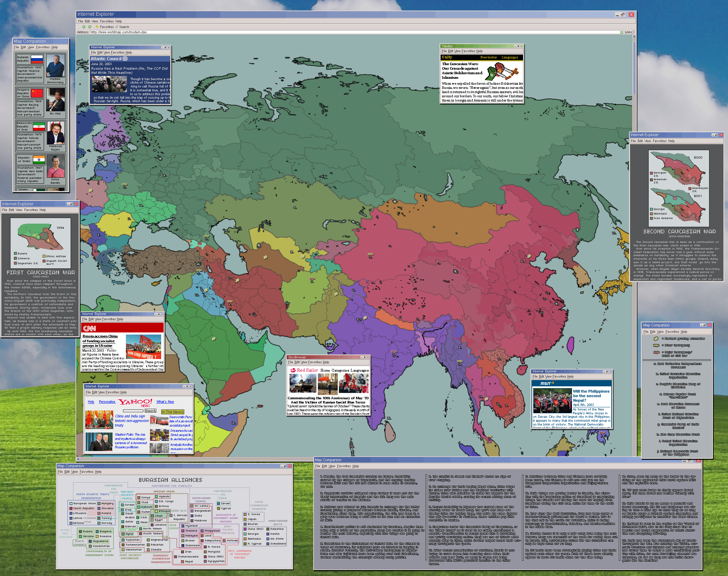The image size is (728, 576).
Task: Open China and India non-aggression treaty headline
Action: click(131, 421)
